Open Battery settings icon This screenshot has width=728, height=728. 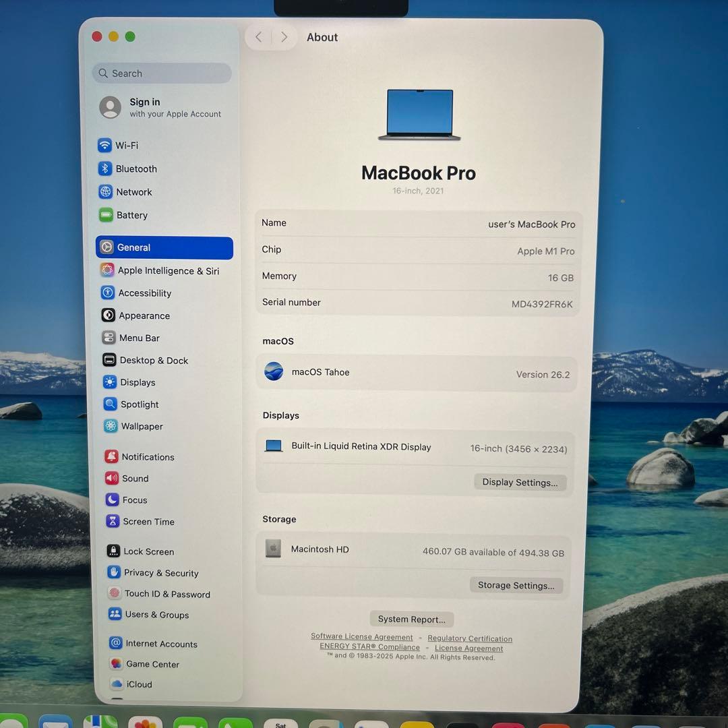click(106, 214)
